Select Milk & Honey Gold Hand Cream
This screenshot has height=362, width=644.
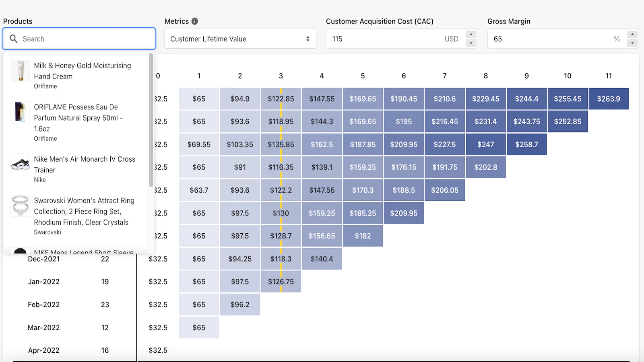(82, 71)
